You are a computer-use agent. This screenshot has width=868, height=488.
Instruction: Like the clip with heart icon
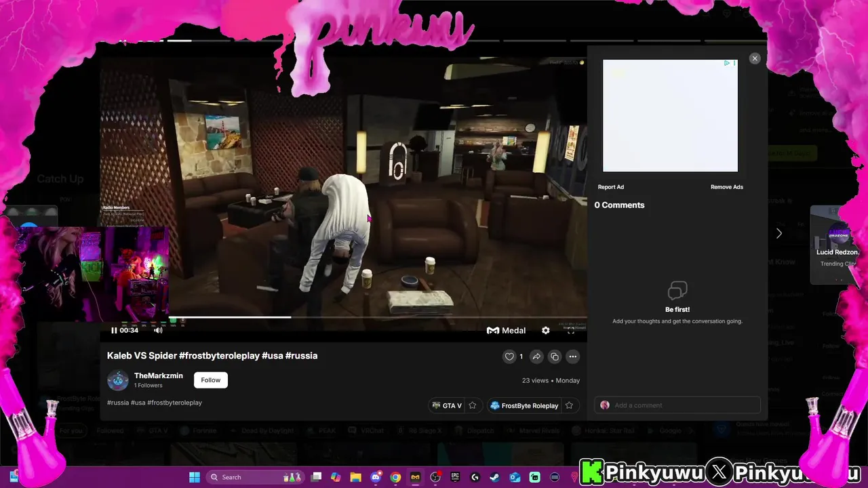coord(509,357)
